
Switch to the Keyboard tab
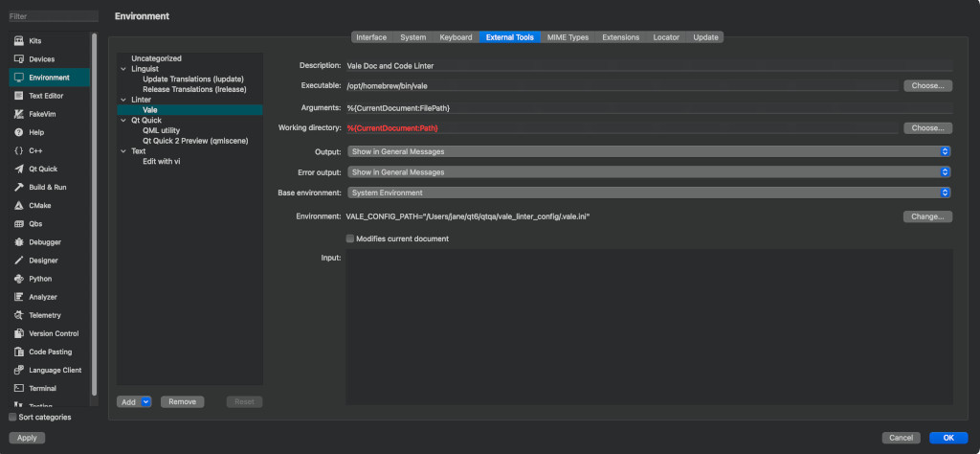456,37
